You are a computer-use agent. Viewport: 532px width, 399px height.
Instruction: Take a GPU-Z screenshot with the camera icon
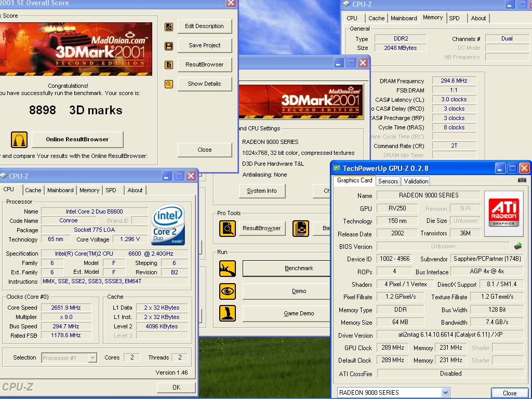pyautogui.click(x=522, y=180)
